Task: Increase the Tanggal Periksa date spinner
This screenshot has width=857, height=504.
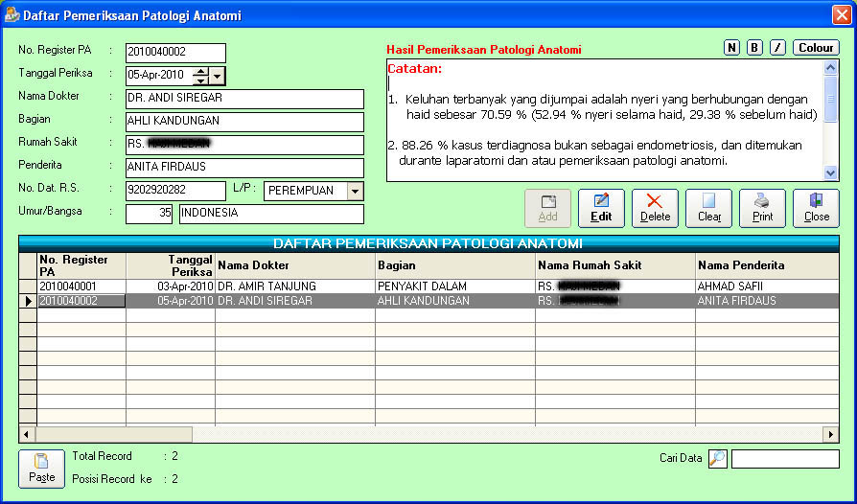Action: (x=199, y=71)
